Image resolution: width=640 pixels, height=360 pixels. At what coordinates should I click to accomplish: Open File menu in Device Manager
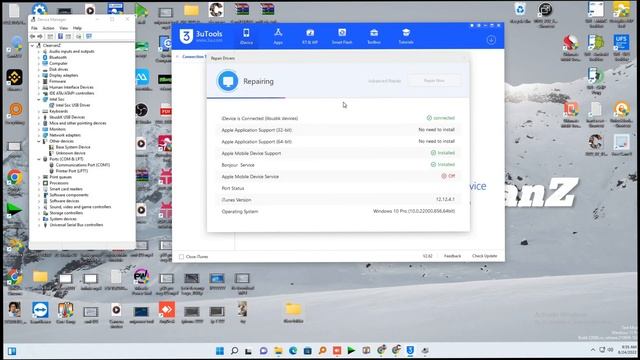tap(34, 28)
